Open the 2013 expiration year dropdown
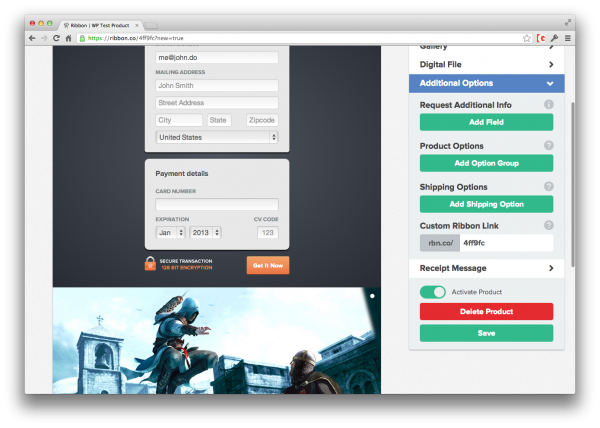 [x=205, y=233]
